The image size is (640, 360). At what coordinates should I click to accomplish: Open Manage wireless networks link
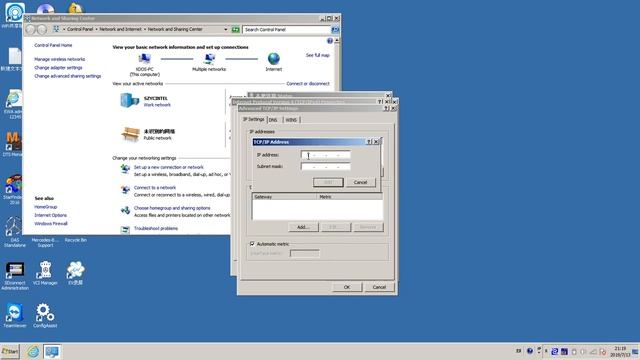tap(60, 59)
